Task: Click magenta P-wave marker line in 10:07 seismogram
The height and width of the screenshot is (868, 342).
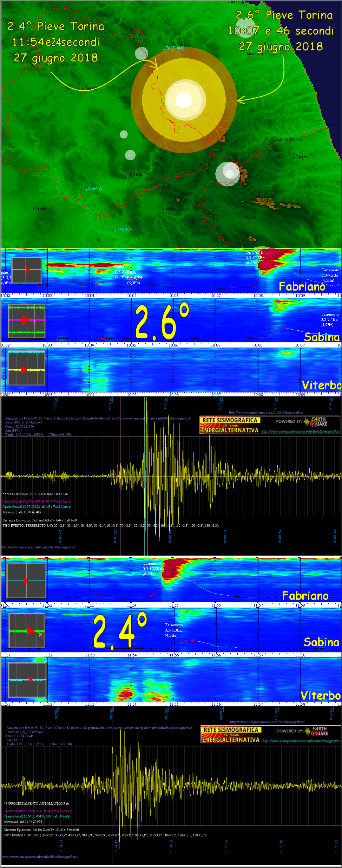Action: pos(120,476)
